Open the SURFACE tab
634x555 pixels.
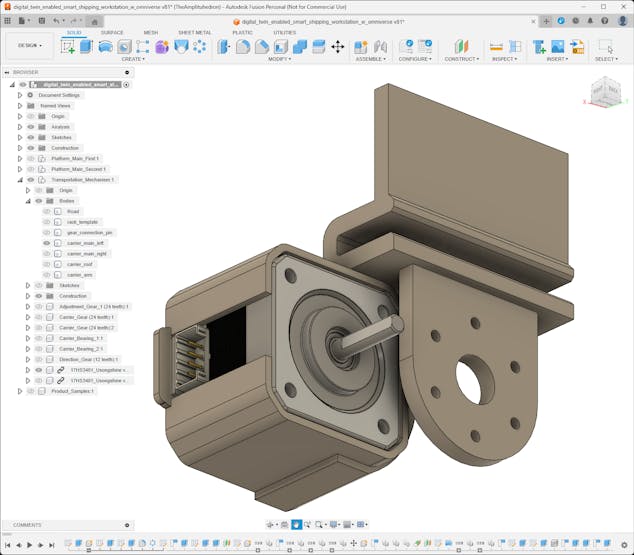(x=112, y=32)
